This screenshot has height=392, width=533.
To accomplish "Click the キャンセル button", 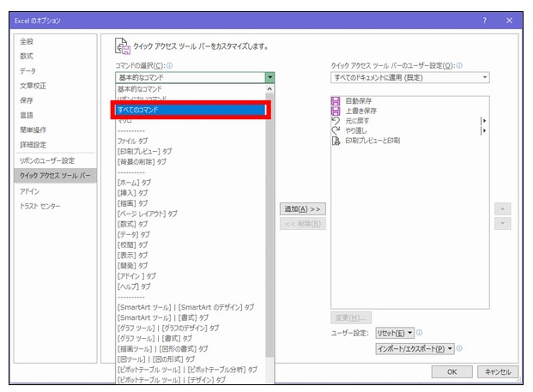I will pos(498,371).
